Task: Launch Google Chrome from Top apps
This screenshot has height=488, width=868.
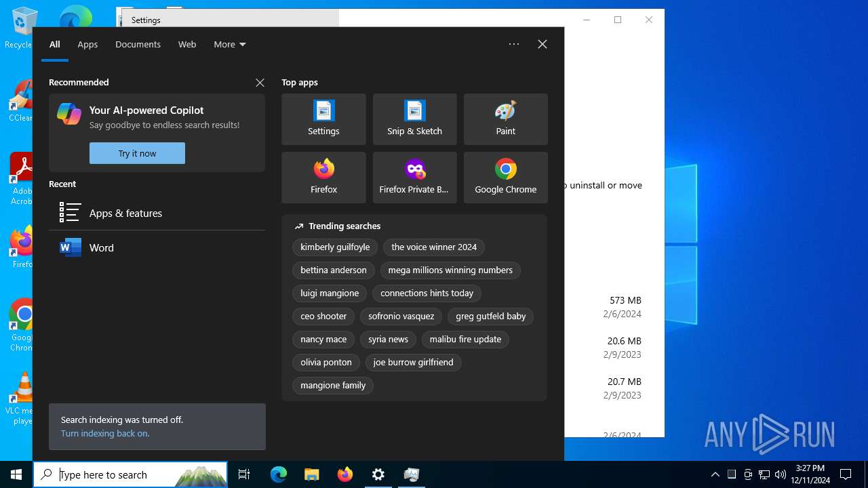Action: [x=505, y=178]
